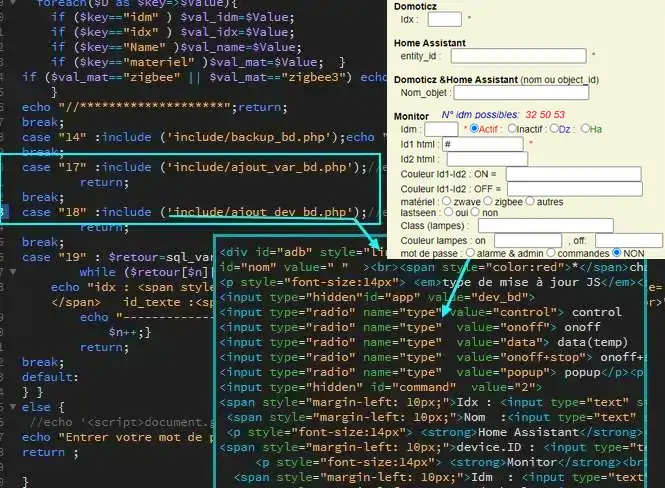
Task: Click the case "18" ajout_dev_bd.php line
Action: coord(204,212)
